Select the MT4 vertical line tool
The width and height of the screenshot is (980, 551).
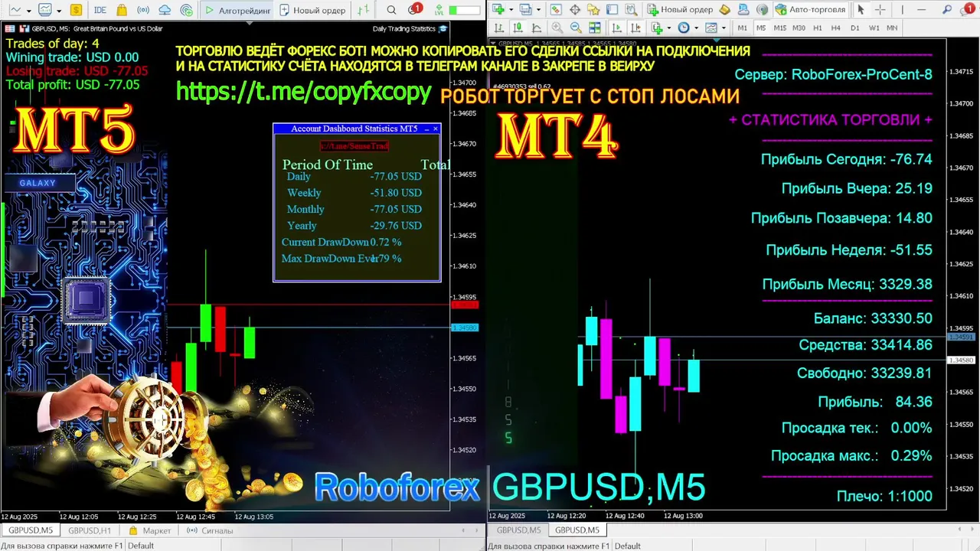click(x=902, y=10)
